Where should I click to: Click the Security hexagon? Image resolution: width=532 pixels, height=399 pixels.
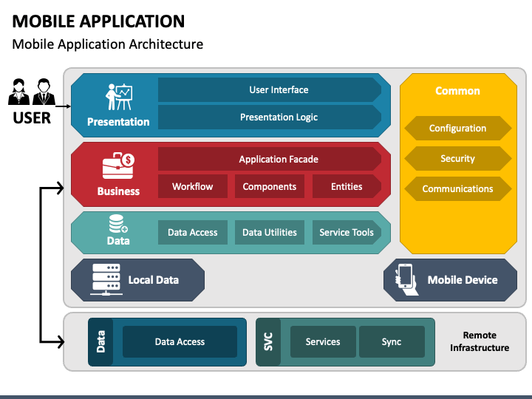[x=457, y=158]
